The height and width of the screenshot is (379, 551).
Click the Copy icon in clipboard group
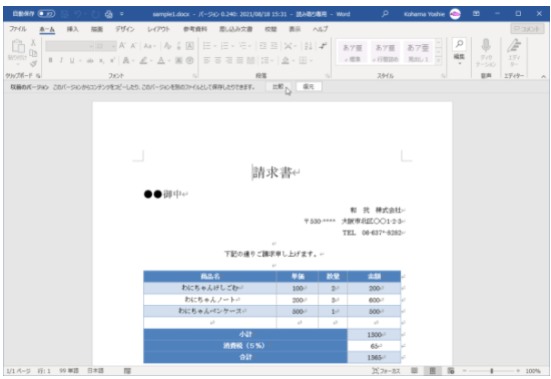pyautogui.click(x=33, y=53)
